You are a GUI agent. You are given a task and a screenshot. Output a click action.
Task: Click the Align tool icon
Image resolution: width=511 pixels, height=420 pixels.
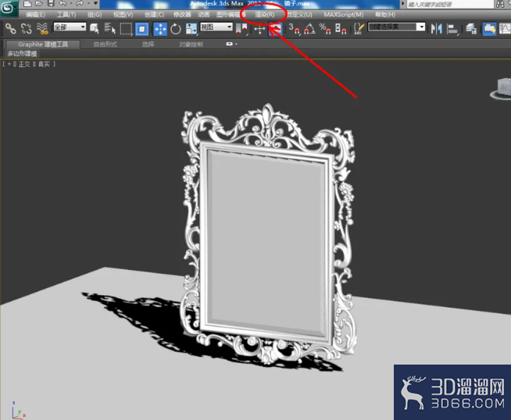452,30
